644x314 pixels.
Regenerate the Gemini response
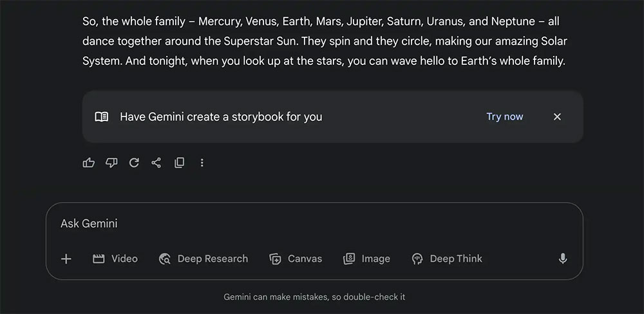pyautogui.click(x=134, y=163)
